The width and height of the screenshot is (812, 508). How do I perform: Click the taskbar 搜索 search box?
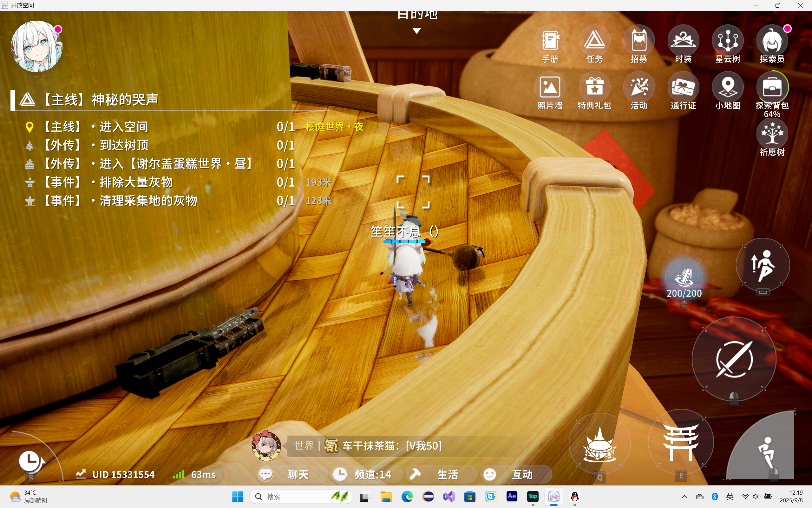pos(301,497)
